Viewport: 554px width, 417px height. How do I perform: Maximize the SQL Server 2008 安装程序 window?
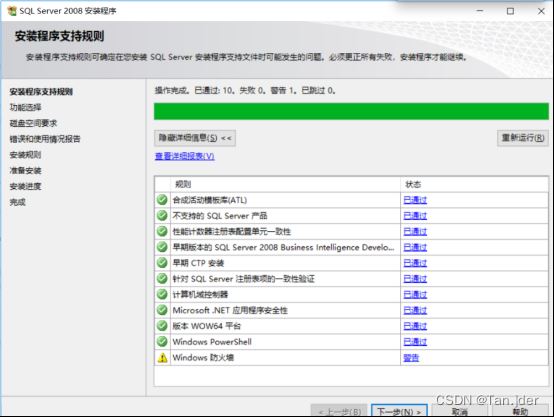point(511,11)
